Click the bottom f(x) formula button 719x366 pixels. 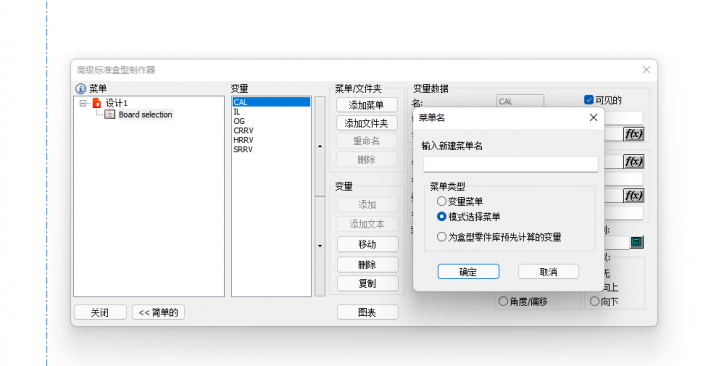633,195
